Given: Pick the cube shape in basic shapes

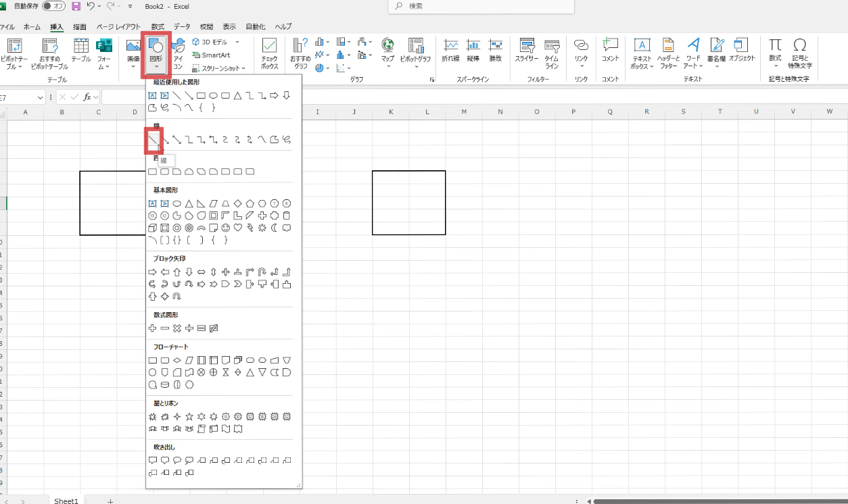Looking at the screenshot, I should (x=152, y=228).
